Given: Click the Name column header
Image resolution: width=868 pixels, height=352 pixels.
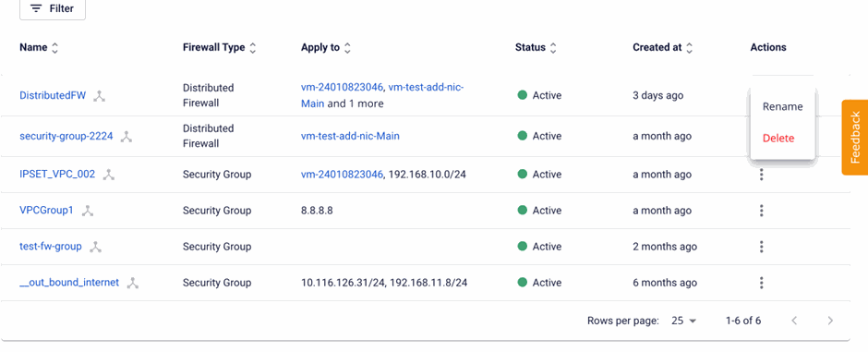Looking at the screenshot, I should [x=33, y=48].
